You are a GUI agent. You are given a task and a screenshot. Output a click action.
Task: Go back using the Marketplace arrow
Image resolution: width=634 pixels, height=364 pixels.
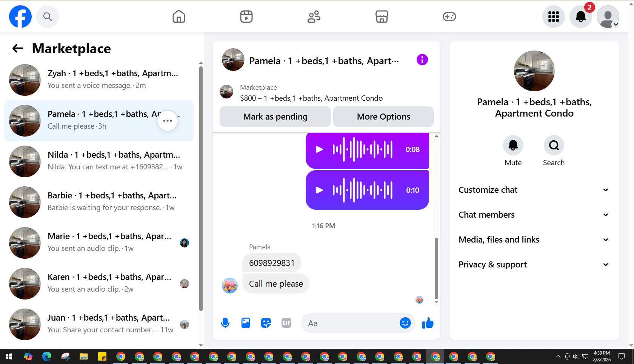tap(18, 48)
